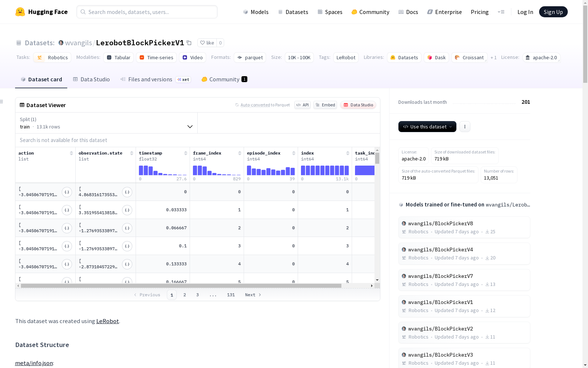Sort by the index column

coord(348,153)
